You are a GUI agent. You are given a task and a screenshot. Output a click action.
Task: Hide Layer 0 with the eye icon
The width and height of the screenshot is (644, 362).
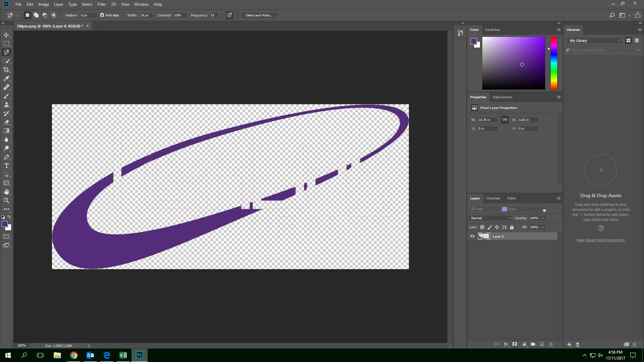pos(472,236)
